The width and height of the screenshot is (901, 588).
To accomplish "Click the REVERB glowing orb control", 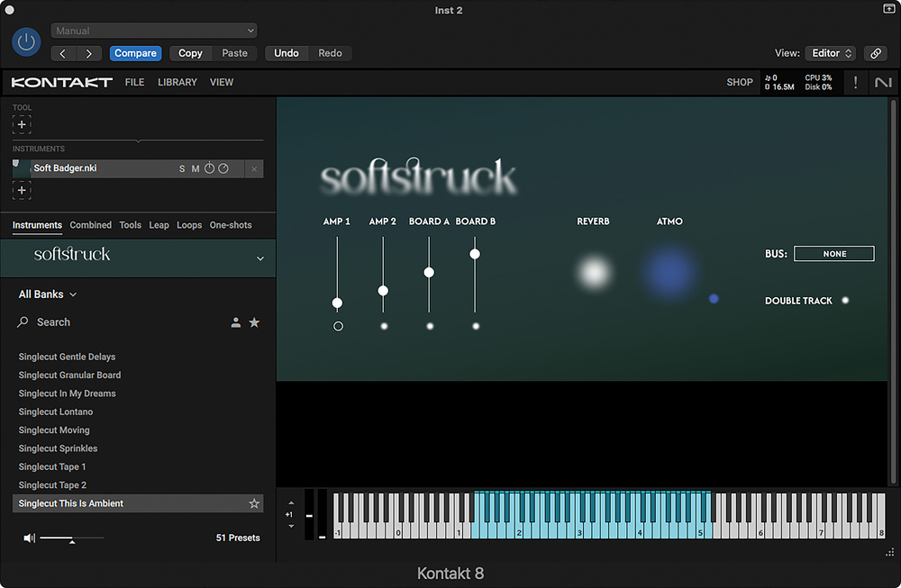I will 594,273.
